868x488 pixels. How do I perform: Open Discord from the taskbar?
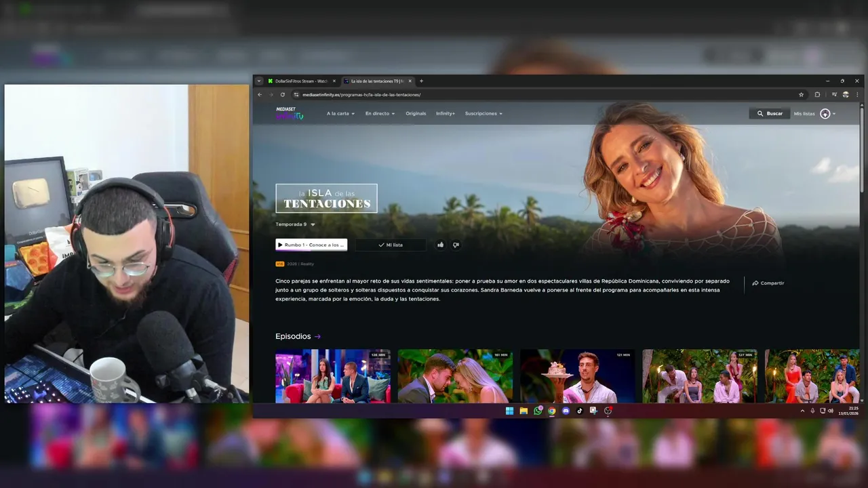tap(566, 411)
